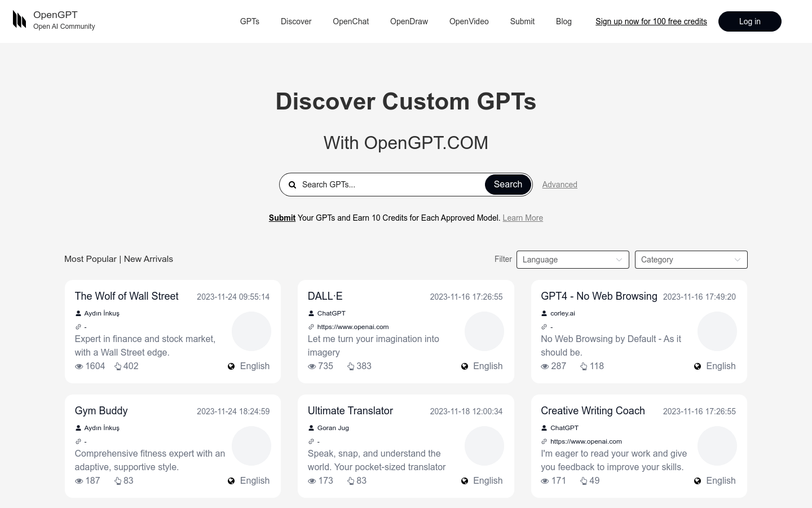This screenshot has height=508, width=812.
Task: Open the Creative Writing Coach card title
Action: (593, 411)
